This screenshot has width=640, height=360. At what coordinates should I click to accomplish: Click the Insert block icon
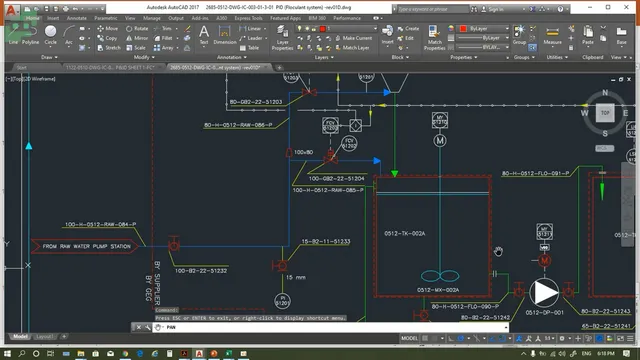(x=387, y=35)
